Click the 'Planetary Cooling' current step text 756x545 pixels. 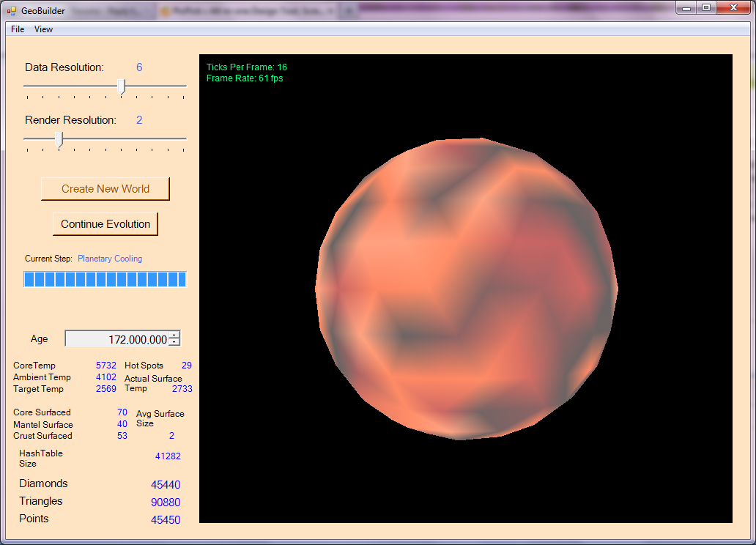pyautogui.click(x=110, y=259)
